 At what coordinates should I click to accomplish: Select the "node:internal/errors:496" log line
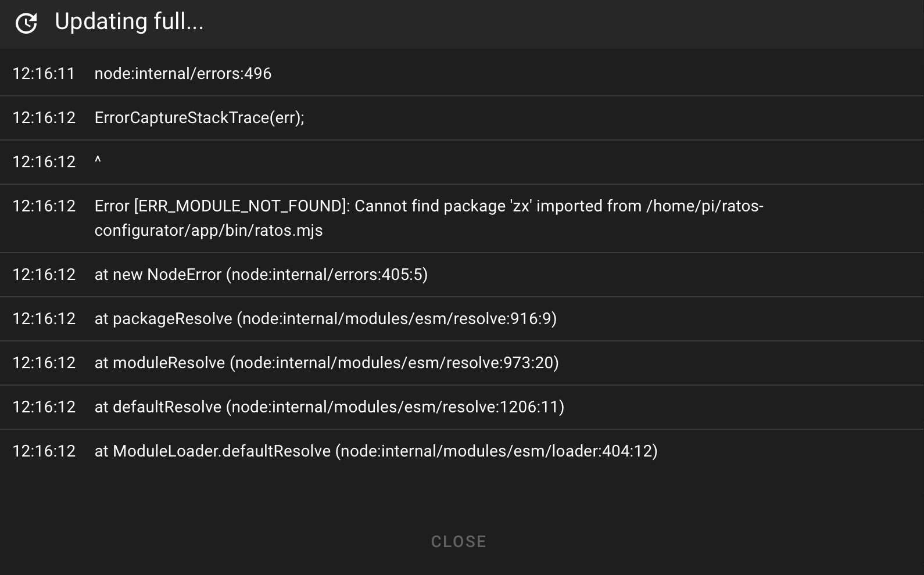183,74
